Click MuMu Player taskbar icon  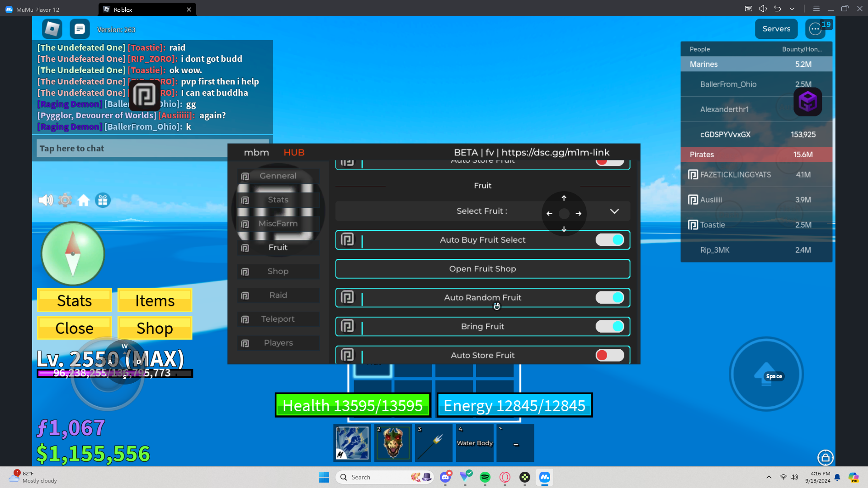tap(545, 477)
